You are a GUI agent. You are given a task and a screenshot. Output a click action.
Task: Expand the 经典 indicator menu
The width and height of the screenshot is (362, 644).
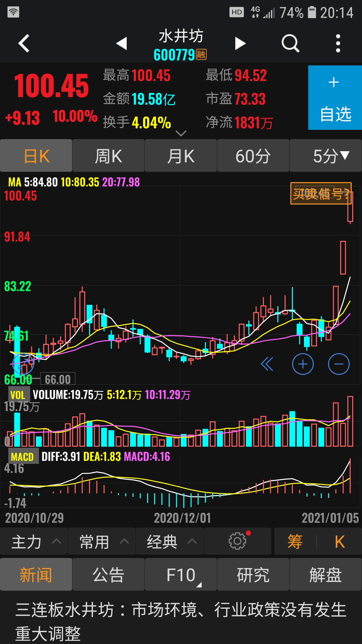(x=169, y=542)
